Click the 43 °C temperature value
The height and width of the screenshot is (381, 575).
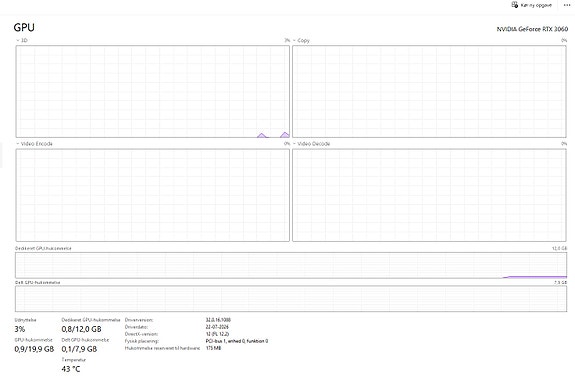point(71,369)
